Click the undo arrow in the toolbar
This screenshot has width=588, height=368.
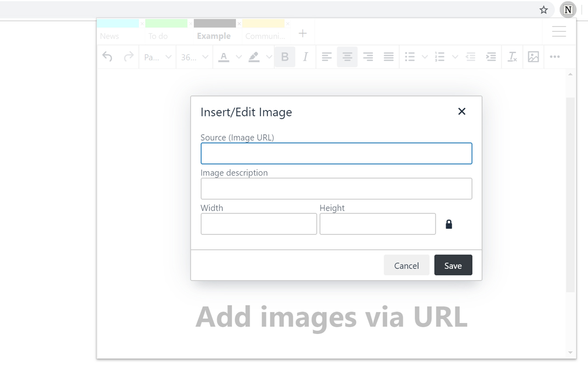tap(107, 57)
